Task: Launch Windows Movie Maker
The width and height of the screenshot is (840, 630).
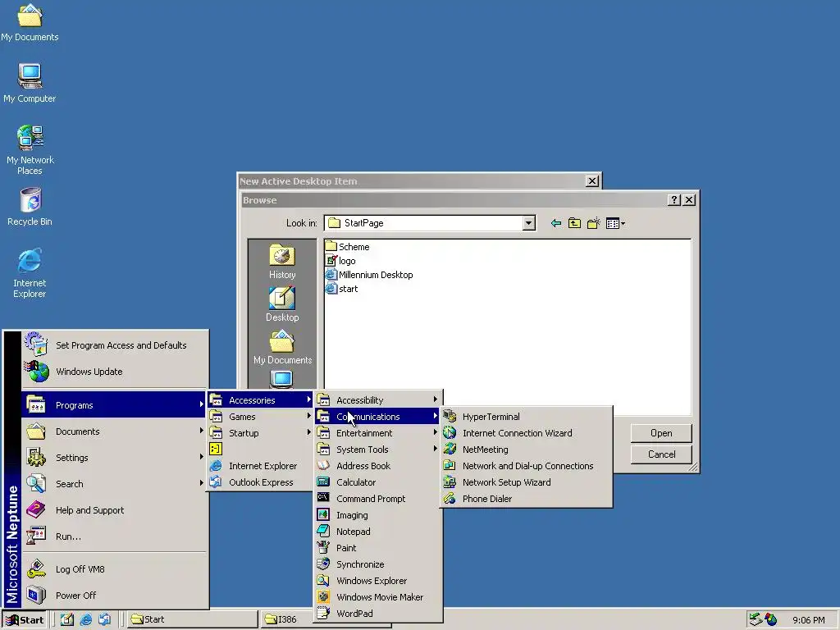Action: (377, 597)
